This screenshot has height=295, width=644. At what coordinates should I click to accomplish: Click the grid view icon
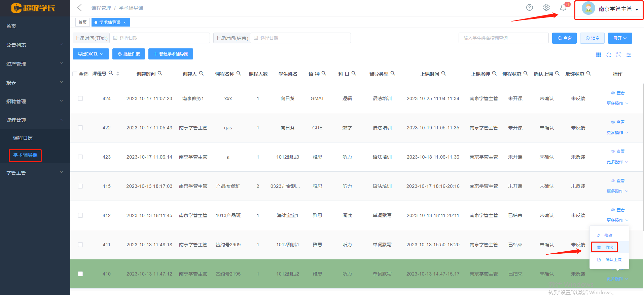598,55
